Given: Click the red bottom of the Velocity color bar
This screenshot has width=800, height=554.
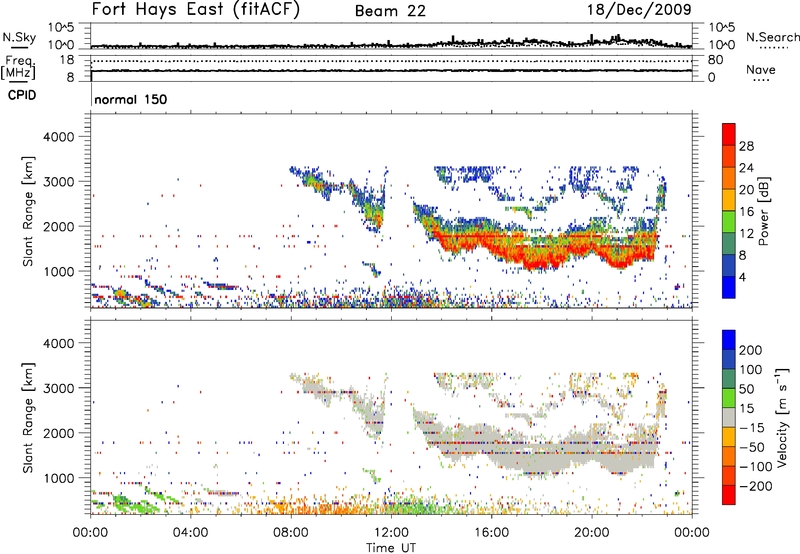Looking at the screenshot, I should click(729, 495).
